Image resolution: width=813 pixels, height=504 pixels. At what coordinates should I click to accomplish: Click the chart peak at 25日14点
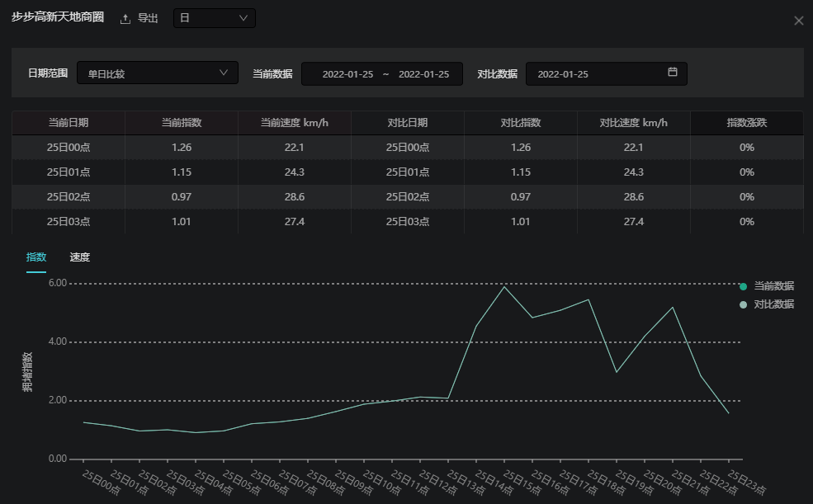[504, 287]
